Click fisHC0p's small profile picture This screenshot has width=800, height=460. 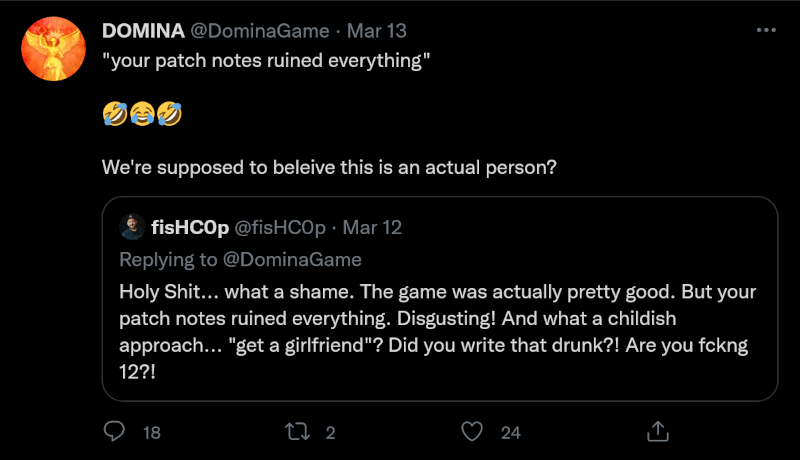tap(131, 227)
